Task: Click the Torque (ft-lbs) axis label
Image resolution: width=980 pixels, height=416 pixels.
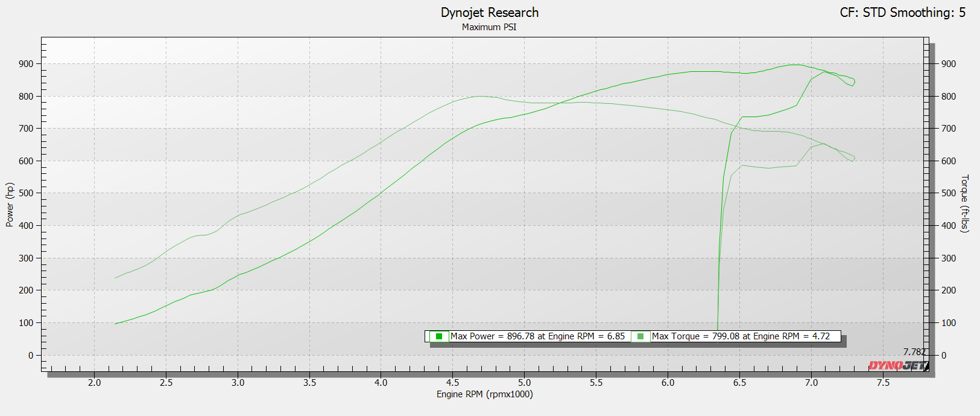Action: 964,203
